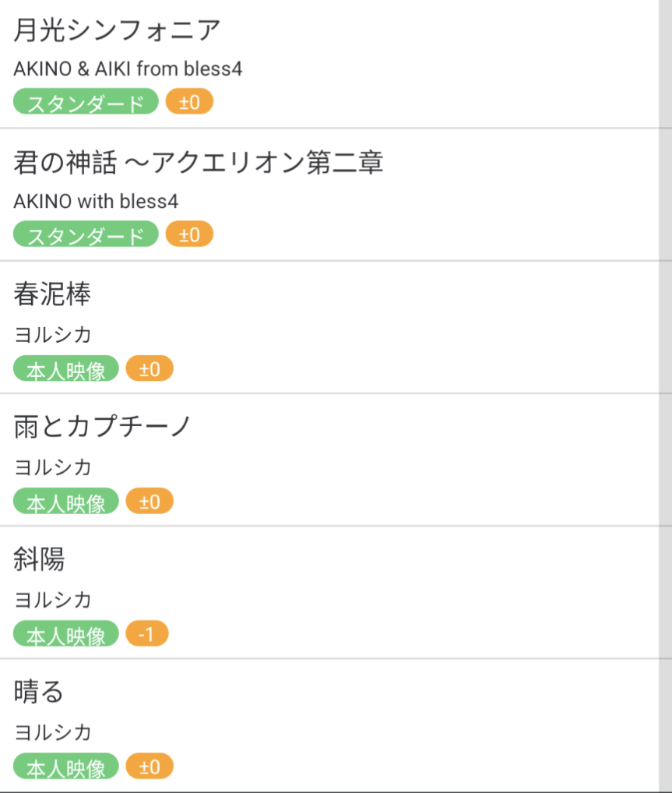This screenshot has height=793, width=672.
Task: Click the vertical scrollbar track
Action: point(665,389)
